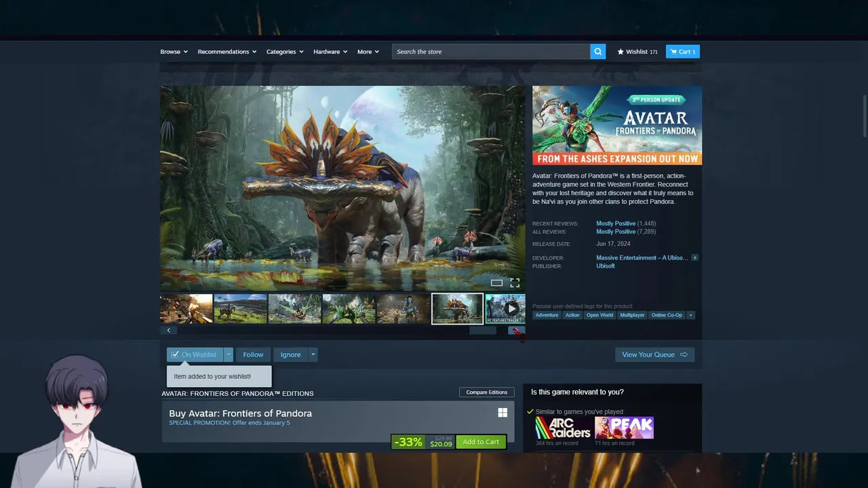Open the Wishlist star link
Image resolution: width=868 pixels, height=488 pixels.
[637, 52]
